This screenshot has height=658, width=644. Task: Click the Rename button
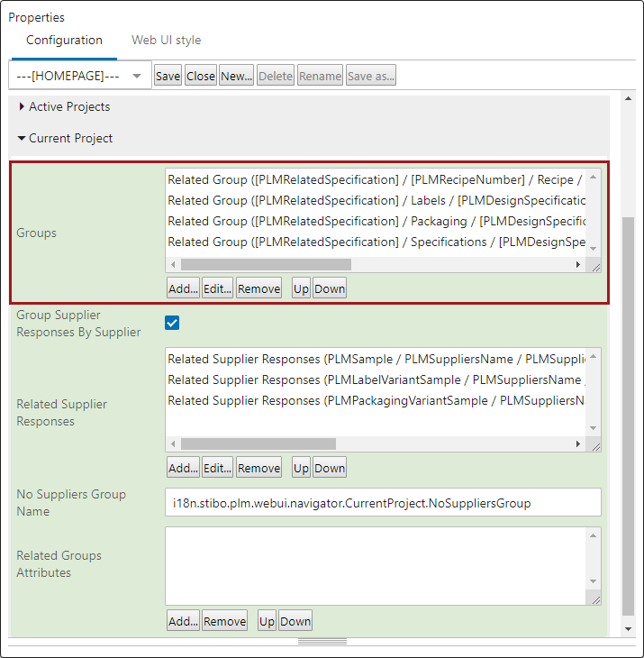(x=320, y=76)
